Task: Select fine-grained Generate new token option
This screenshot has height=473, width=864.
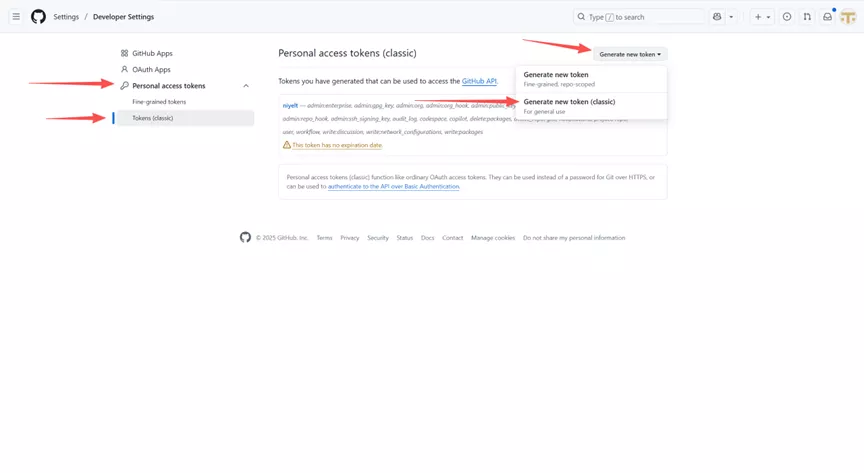Action: point(556,75)
